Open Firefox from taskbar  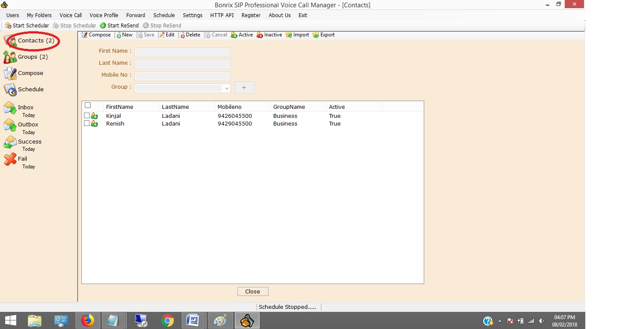[88, 320]
